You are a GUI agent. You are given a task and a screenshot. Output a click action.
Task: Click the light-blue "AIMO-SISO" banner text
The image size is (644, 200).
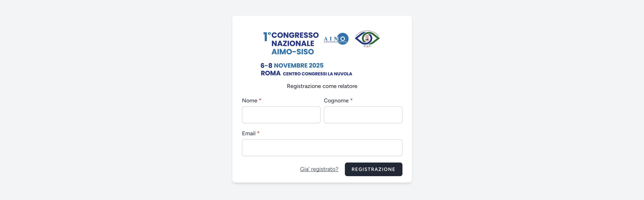point(293,52)
